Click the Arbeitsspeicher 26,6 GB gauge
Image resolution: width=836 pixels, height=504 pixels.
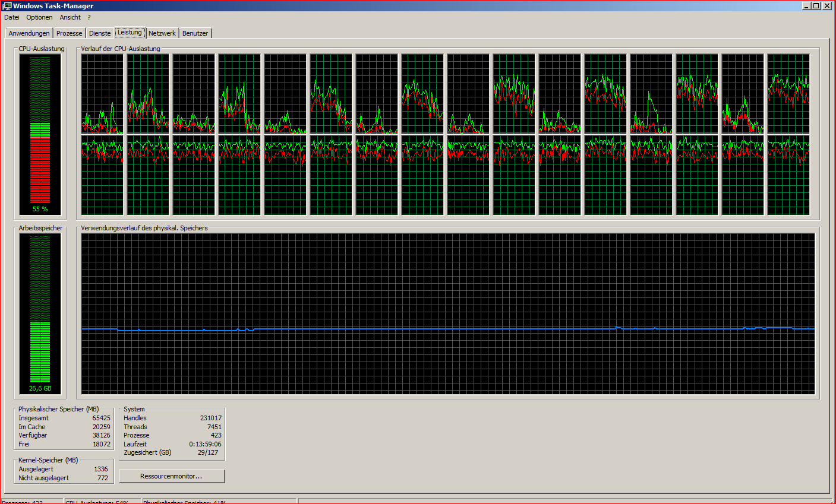[x=40, y=313]
